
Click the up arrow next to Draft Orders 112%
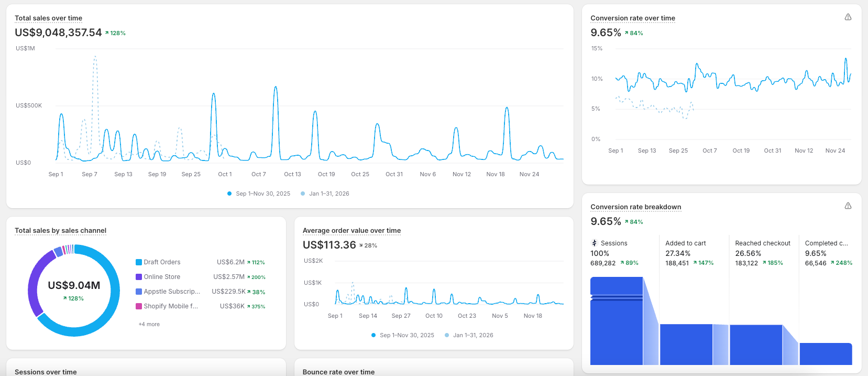click(249, 262)
